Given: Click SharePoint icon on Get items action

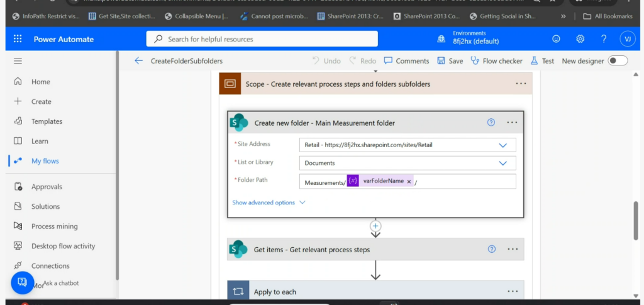Looking at the screenshot, I should [x=239, y=249].
